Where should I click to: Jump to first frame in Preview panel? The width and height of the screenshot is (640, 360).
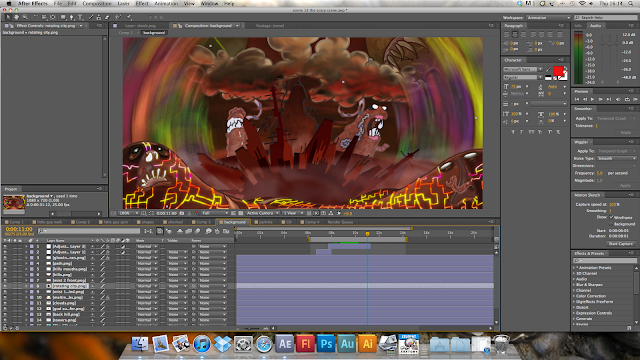[x=577, y=99]
